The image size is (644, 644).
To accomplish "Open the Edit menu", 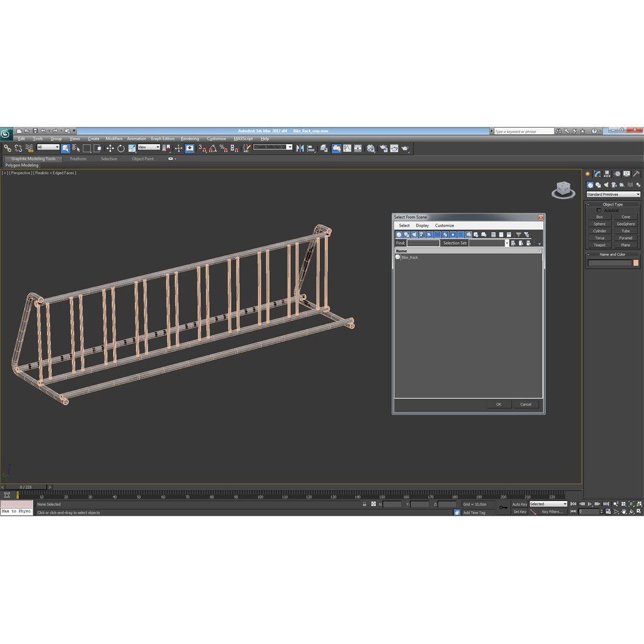I will point(21,139).
